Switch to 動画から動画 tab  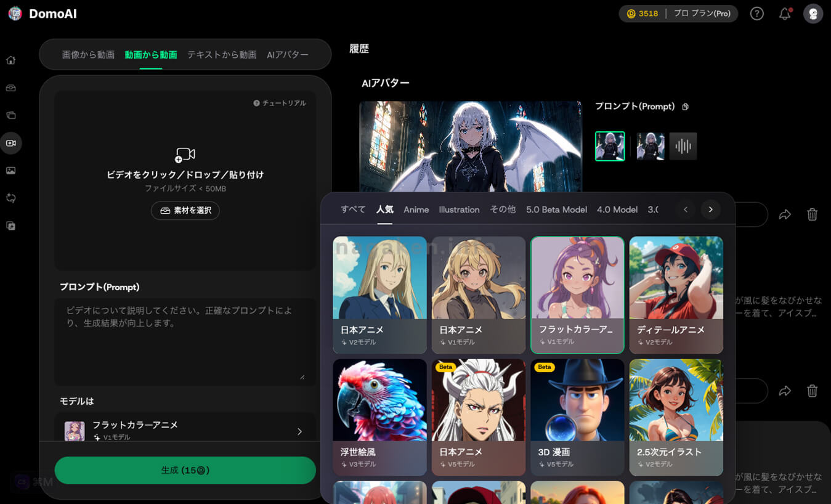pos(151,55)
